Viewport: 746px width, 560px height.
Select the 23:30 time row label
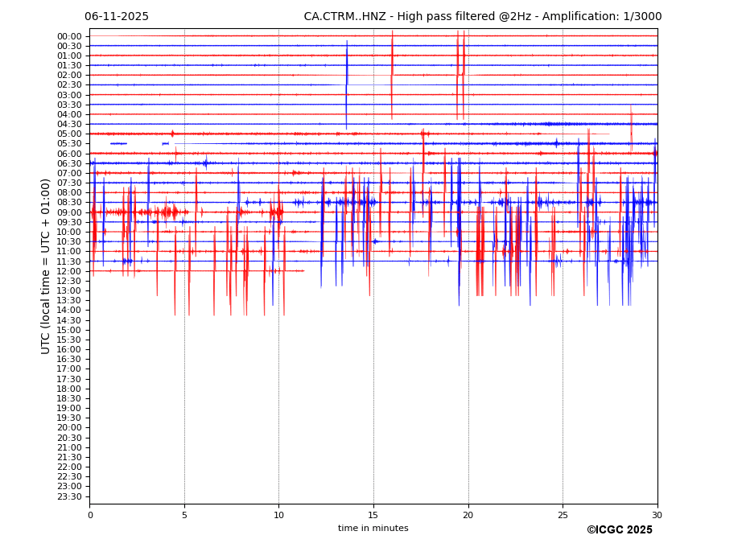pos(69,496)
